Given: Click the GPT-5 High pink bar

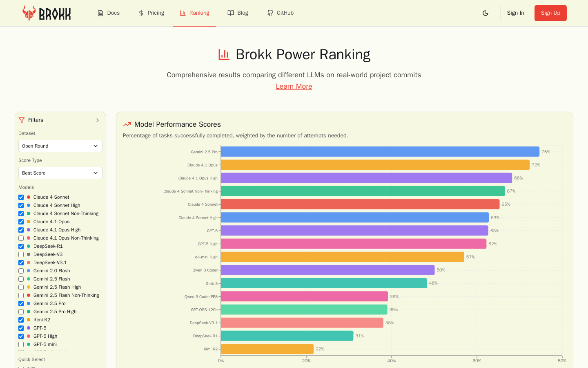Looking at the screenshot, I should pyautogui.click(x=354, y=244).
